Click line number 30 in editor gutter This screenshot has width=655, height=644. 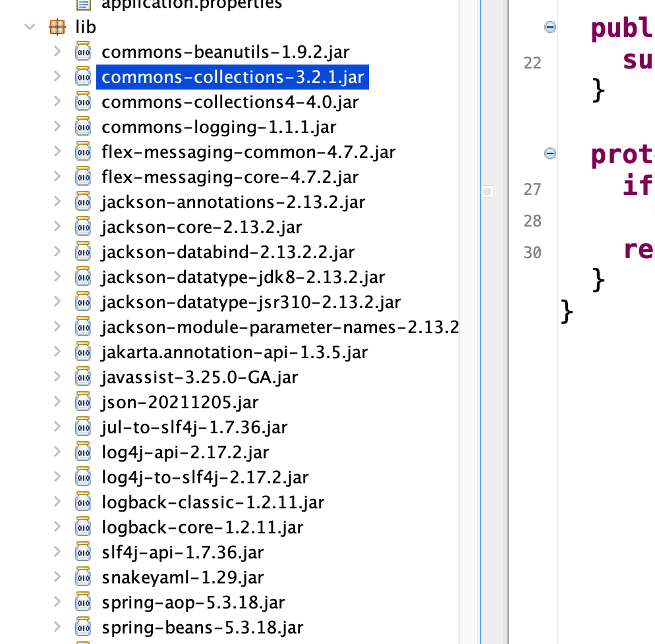pos(532,253)
